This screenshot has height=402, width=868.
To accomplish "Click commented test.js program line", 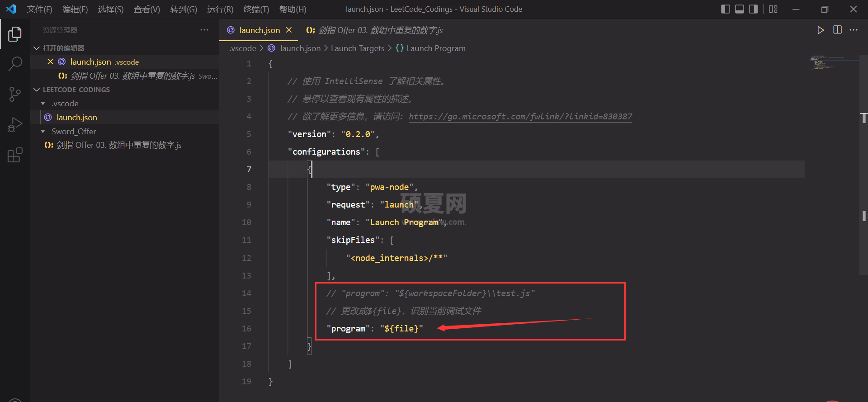I will (x=431, y=293).
